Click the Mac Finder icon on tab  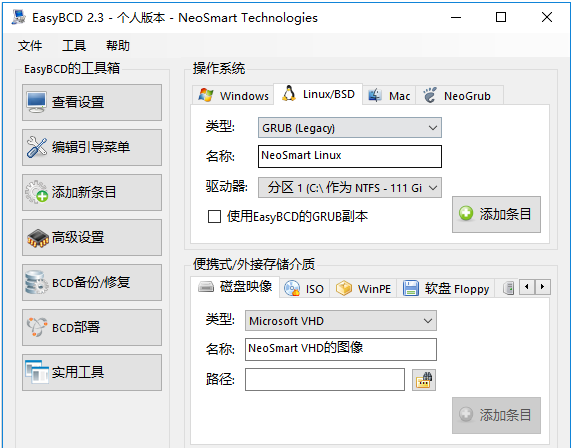(x=374, y=96)
